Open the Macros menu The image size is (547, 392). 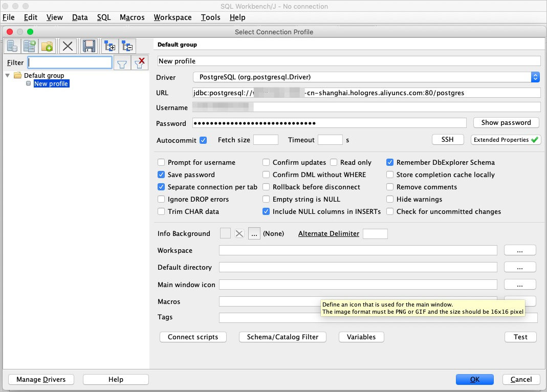click(x=132, y=17)
